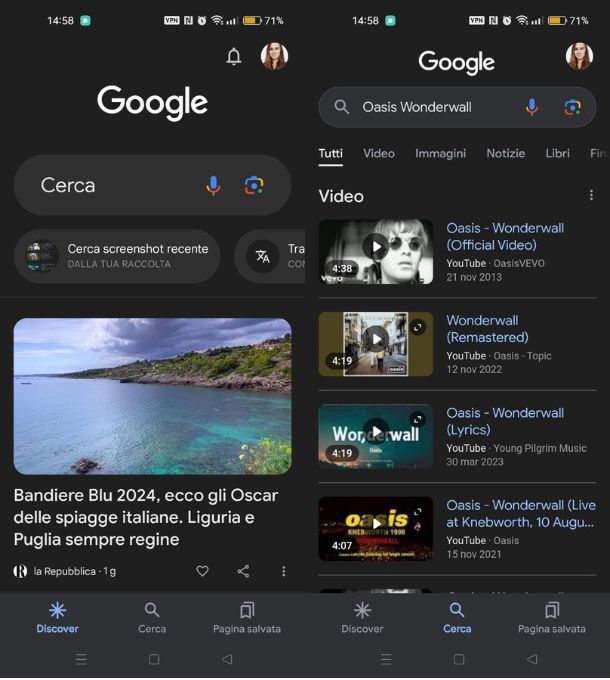Open profile avatar on right search results screen

pos(579,56)
